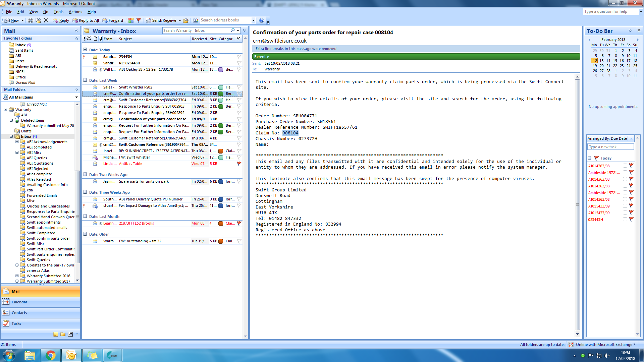Mark AT015433/09 task complete checkbox
The height and width of the screenshot is (362, 644).
(x=625, y=206)
